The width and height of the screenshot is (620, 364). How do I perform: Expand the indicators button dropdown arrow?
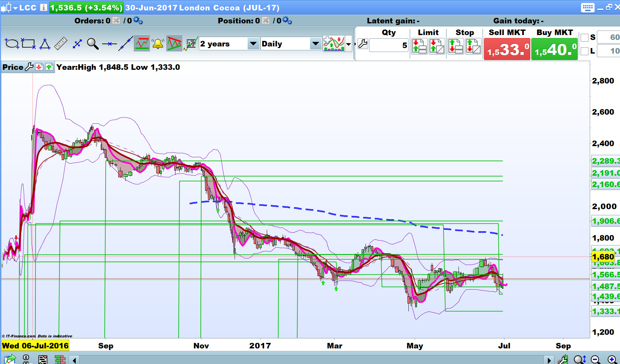pyautogui.click(x=349, y=44)
